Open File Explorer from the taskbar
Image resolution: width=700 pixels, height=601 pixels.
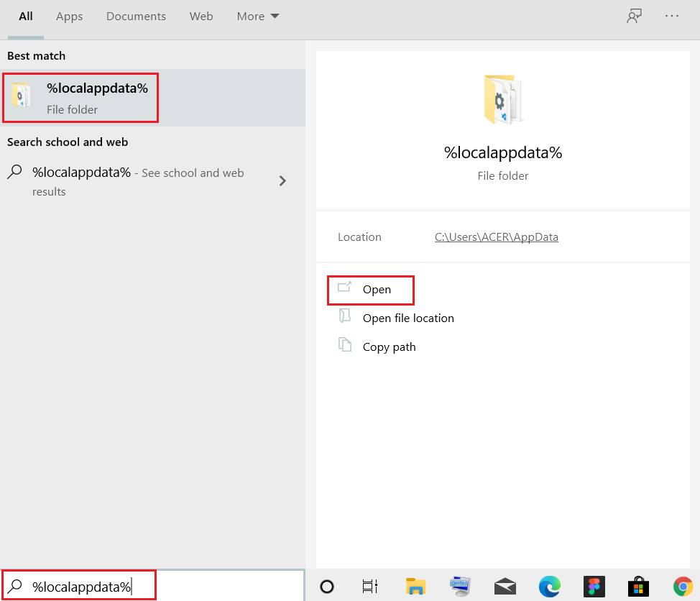point(415,587)
